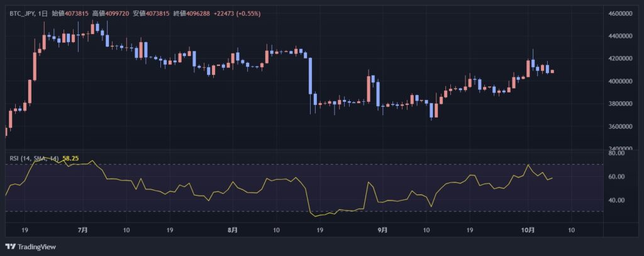
Task: Click the TradingView logo icon
Action: [10, 247]
